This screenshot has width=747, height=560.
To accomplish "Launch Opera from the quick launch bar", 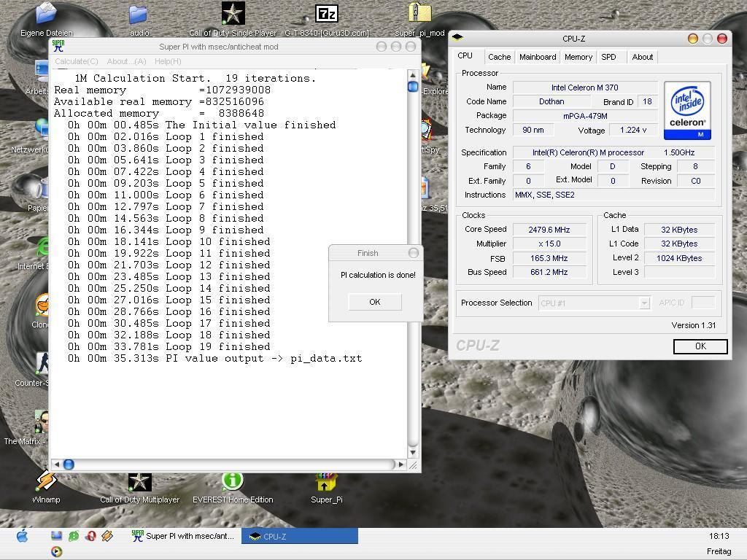I will tap(90, 536).
